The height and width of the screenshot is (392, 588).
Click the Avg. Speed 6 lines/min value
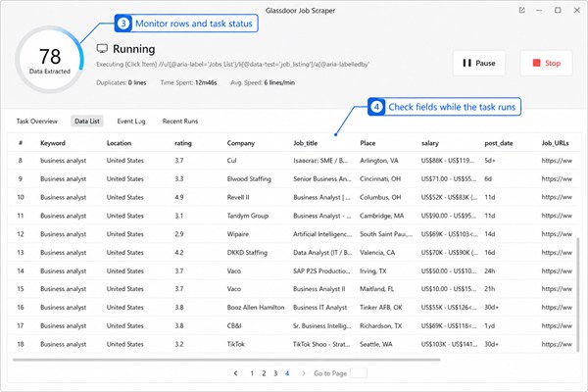(279, 82)
